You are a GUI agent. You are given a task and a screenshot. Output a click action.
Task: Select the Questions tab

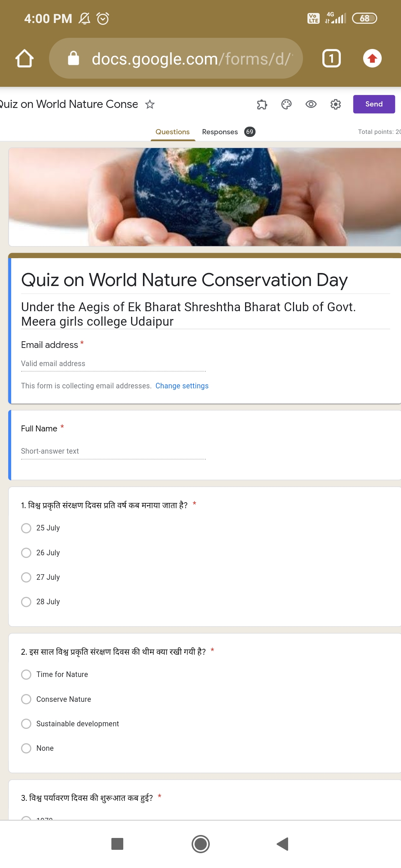click(173, 132)
